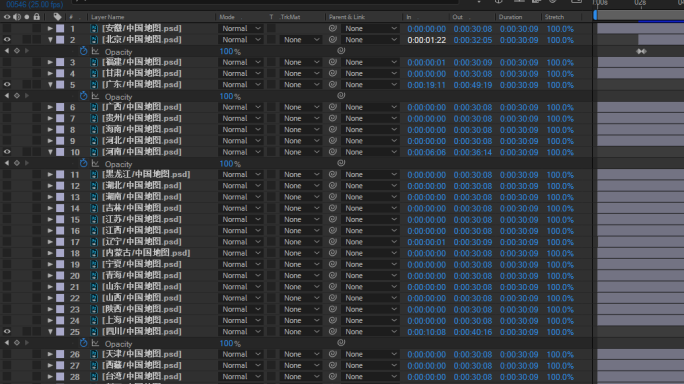Open graph editor icon on layer 5 Opacity
The width and height of the screenshot is (684, 384).
[96, 96]
